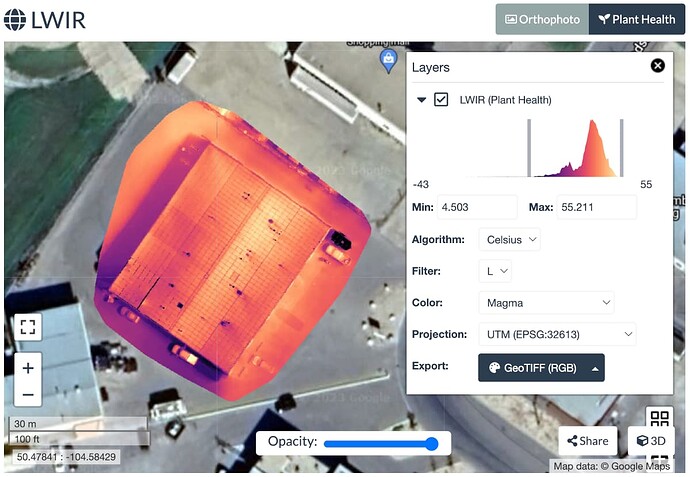Click the LWIR globe logo icon
Screen dimensions: 690x477
tap(16, 19)
